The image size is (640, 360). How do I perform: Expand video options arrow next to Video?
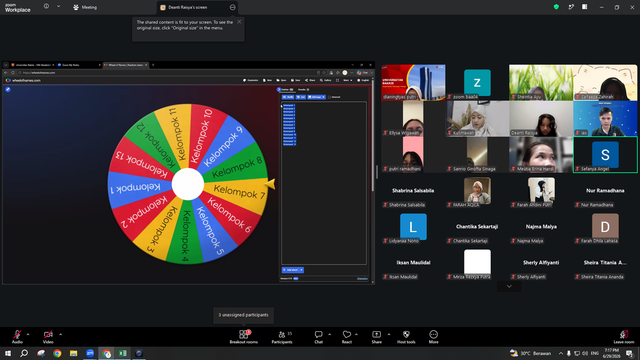pos(60,335)
